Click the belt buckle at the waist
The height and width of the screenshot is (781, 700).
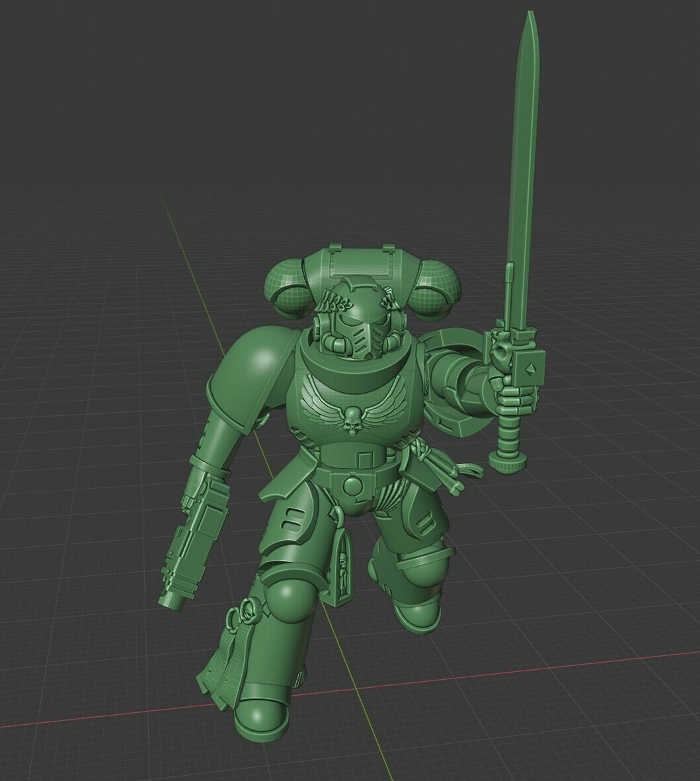tap(354, 483)
